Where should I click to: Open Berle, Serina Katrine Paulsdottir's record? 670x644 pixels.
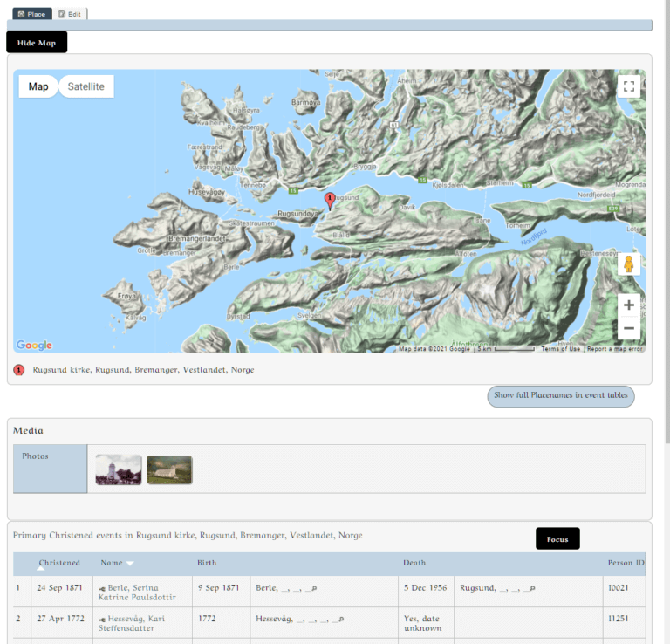(133, 588)
